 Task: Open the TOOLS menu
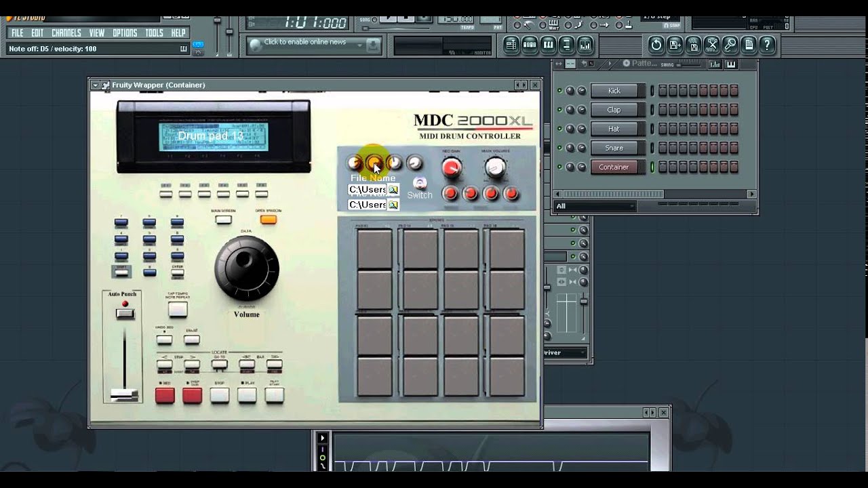click(154, 33)
